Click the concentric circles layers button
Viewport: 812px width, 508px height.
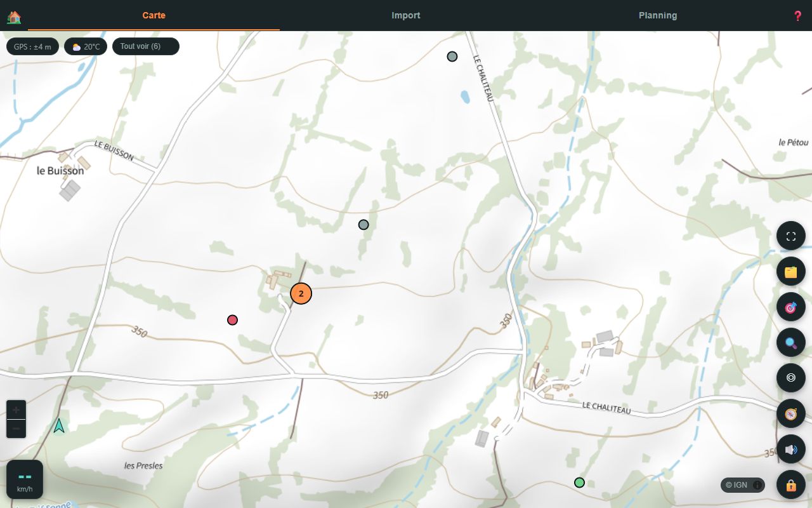(791, 378)
